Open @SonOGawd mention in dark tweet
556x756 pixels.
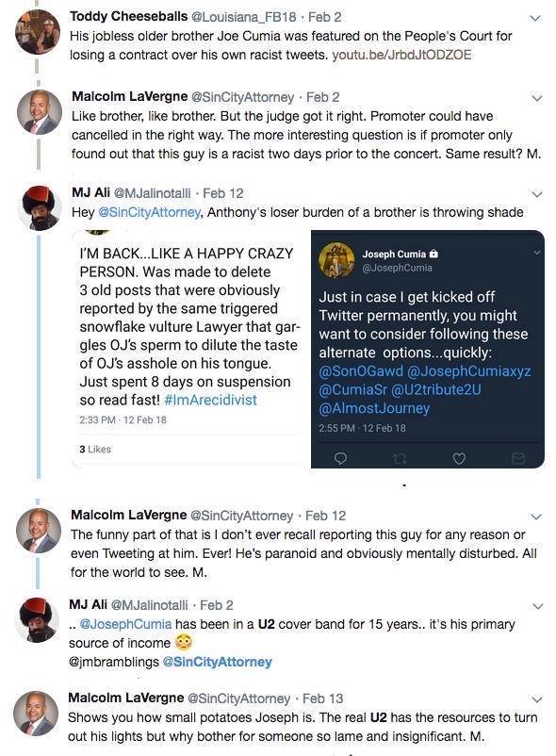pyautogui.click(x=361, y=370)
